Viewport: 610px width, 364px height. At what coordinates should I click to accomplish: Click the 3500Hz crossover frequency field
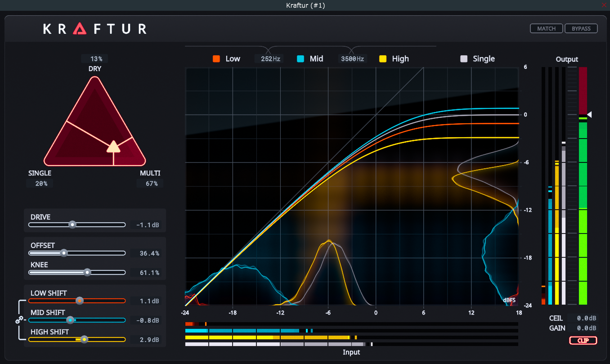(x=352, y=58)
